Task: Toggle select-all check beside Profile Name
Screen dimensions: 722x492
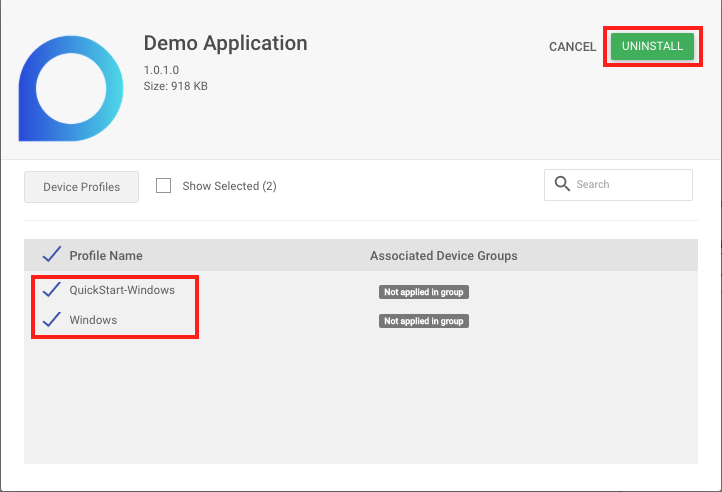Action: coord(52,254)
